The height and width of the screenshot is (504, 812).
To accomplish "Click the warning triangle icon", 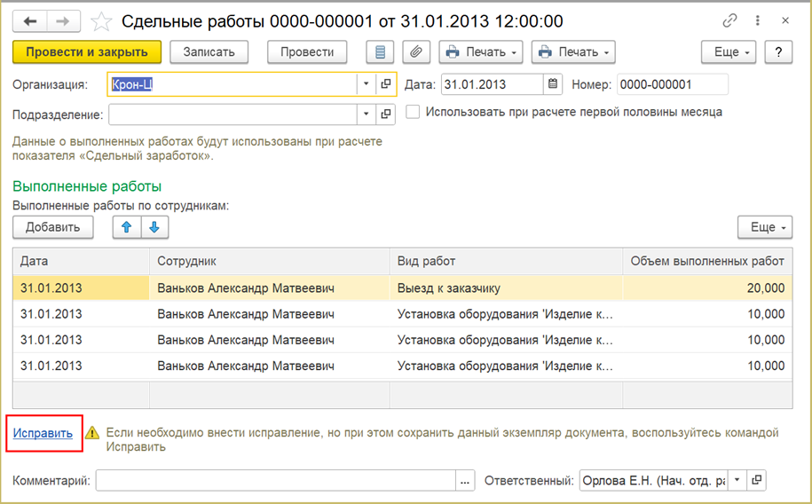I will pos(92,432).
